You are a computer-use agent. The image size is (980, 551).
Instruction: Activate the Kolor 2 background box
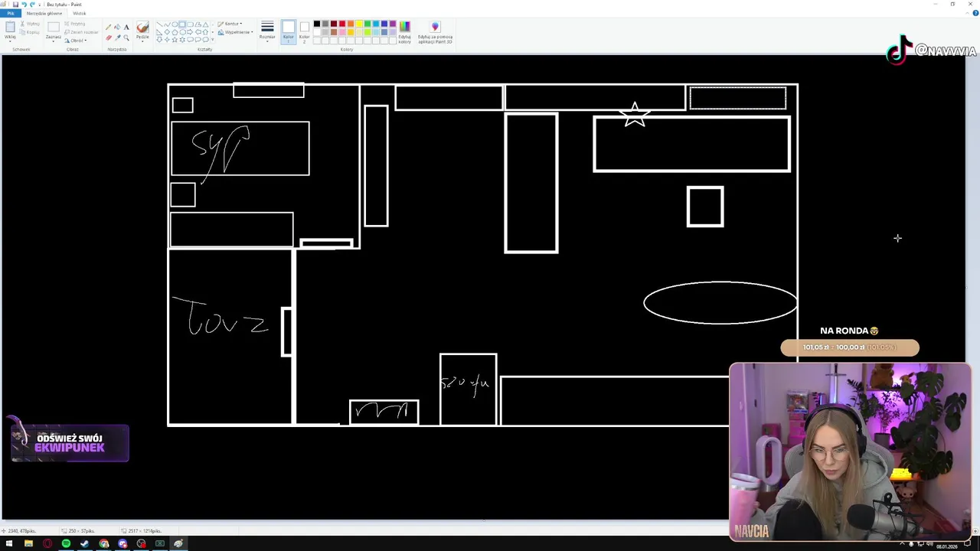pos(305,32)
